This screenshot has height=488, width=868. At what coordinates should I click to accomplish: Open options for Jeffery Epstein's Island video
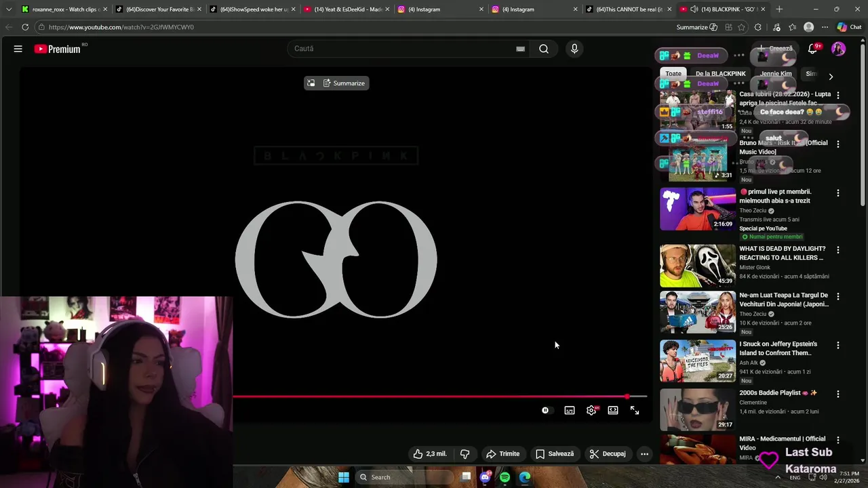(x=837, y=345)
